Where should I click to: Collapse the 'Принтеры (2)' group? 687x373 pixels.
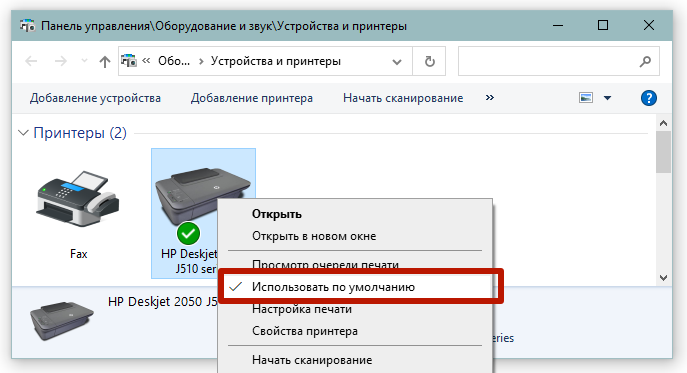[23, 132]
